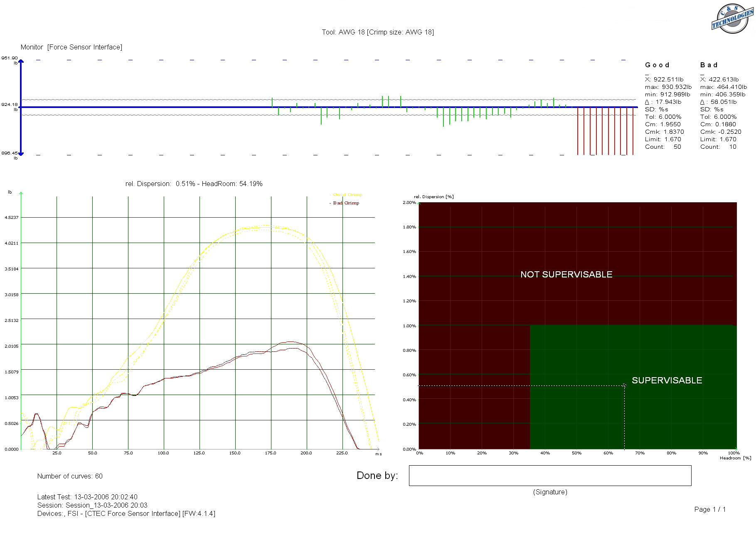Click the Good statistics column header
This screenshot has height=540, width=756.
657,65
